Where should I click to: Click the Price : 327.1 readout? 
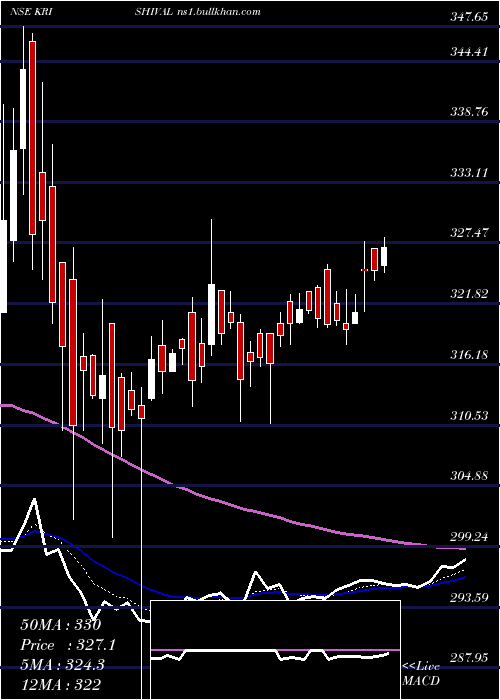[x=68, y=645]
